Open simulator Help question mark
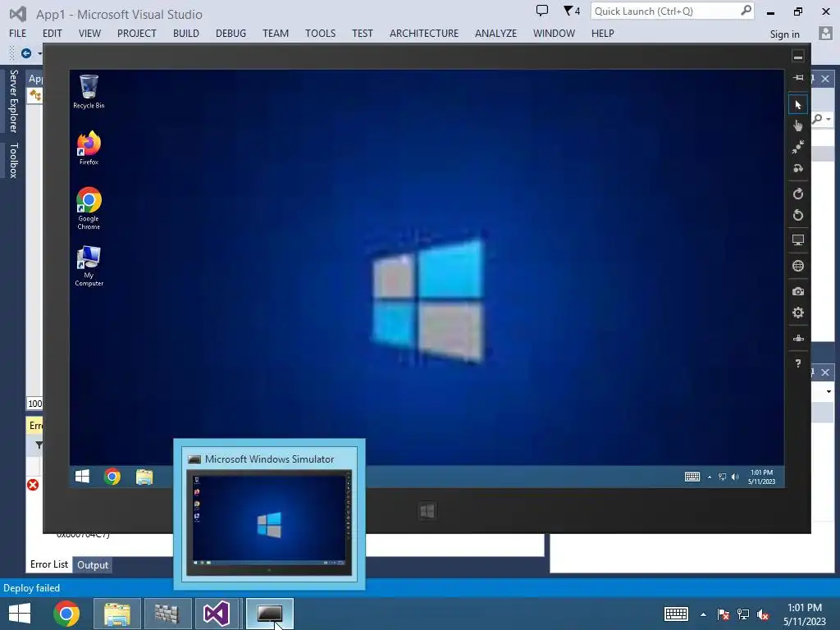 click(797, 363)
